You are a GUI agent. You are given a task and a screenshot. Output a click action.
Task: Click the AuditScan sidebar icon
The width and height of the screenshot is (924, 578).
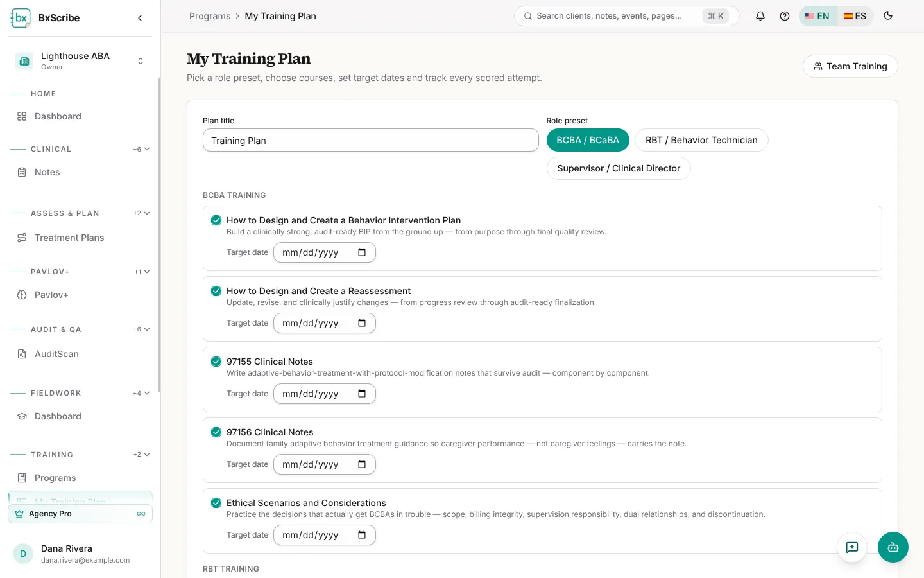[22, 354]
